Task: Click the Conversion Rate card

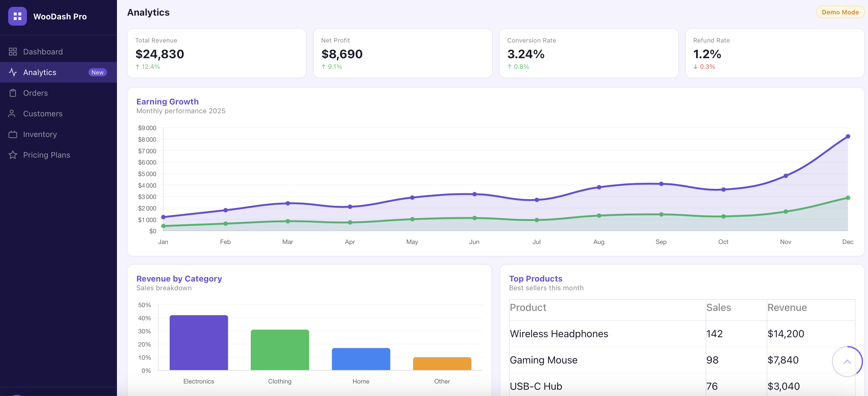Action: point(588,53)
